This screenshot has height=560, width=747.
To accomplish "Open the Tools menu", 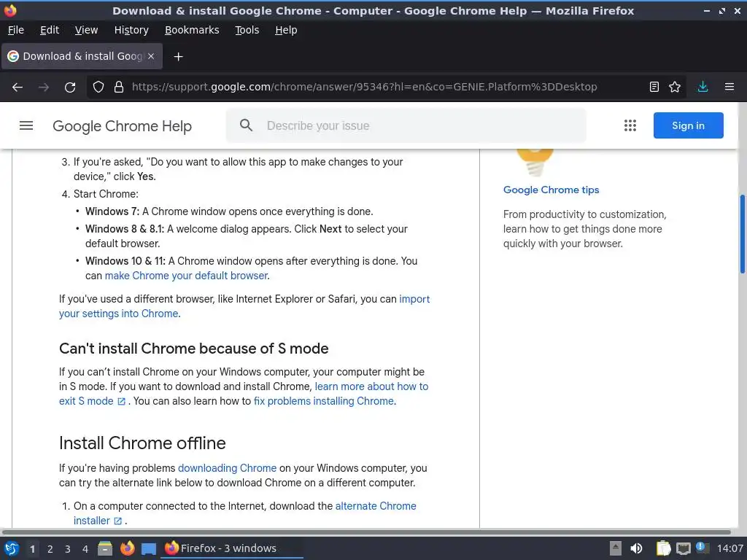I will (x=247, y=30).
